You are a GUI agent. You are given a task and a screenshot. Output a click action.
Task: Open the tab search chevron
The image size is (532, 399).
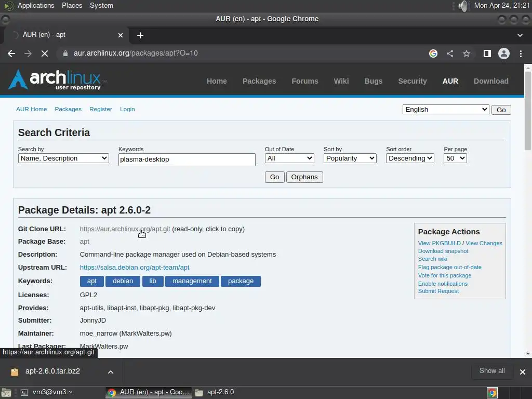tap(520, 35)
